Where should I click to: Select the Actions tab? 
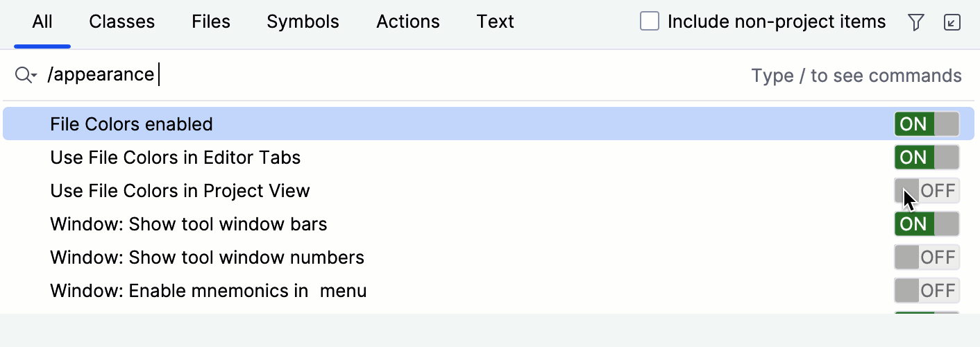(408, 22)
